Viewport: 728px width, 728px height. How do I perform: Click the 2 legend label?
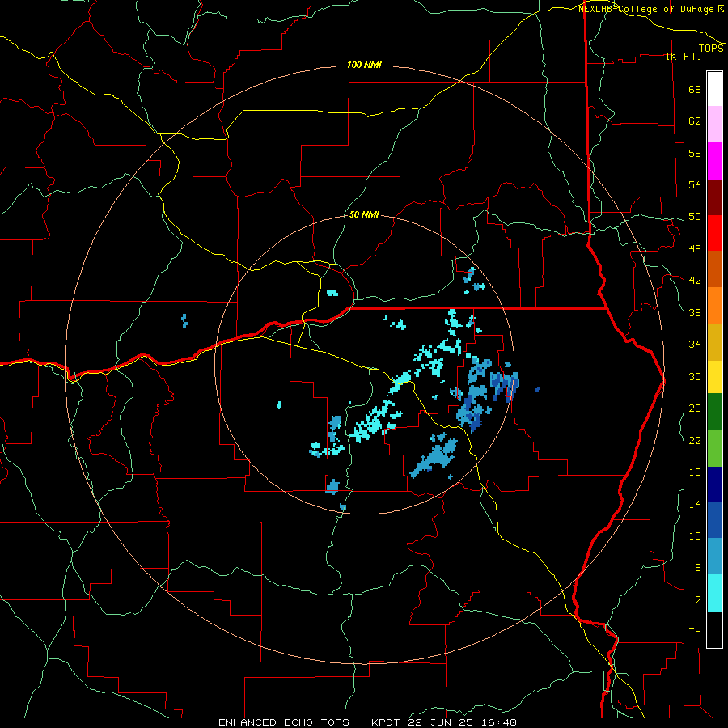point(697,600)
